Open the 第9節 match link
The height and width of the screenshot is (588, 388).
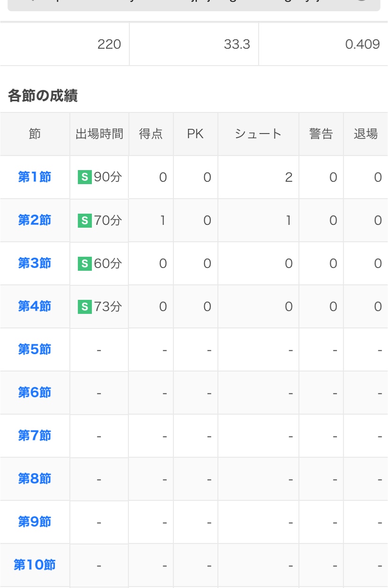tap(35, 522)
